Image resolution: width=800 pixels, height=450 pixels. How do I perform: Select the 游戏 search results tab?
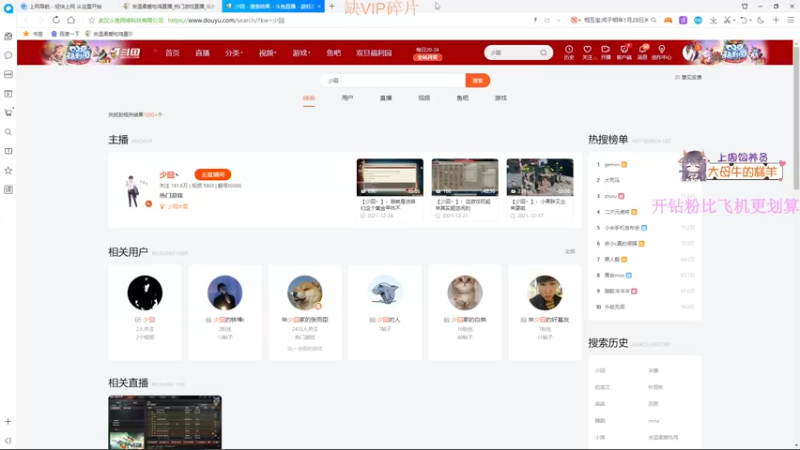click(501, 98)
